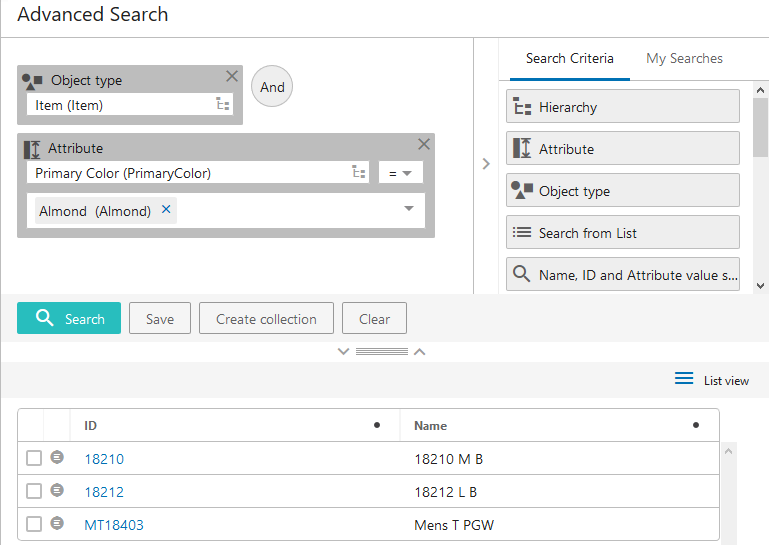Open item link 18212
This screenshot has height=545, width=769.
104,492
